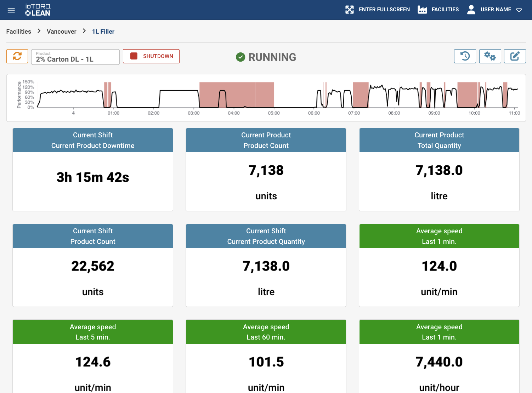
Task: Click the 3h 15m 42s downtime value
Action: coord(93,177)
